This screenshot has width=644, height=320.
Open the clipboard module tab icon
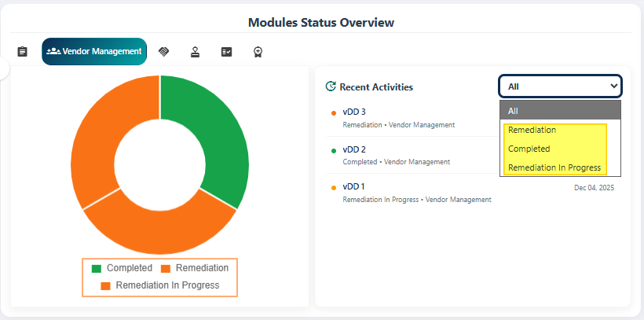click(22, 52)
